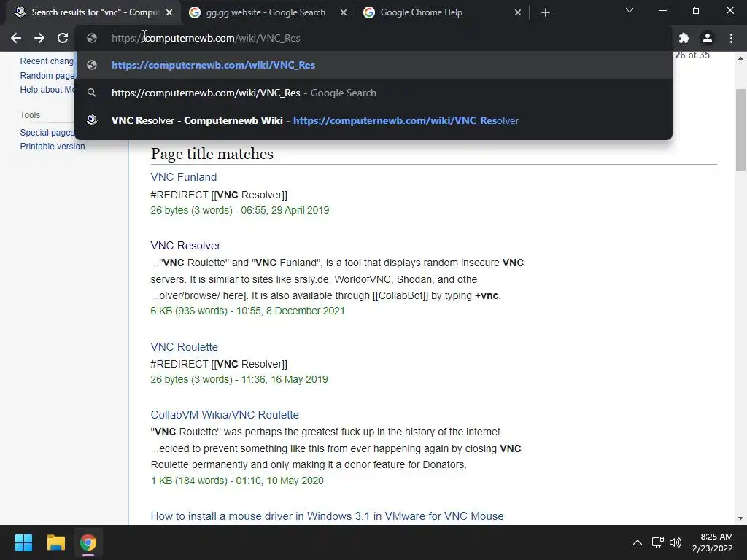747x560 pixels.
Task: Open the Windows Start menu
Action: [23, 542]
